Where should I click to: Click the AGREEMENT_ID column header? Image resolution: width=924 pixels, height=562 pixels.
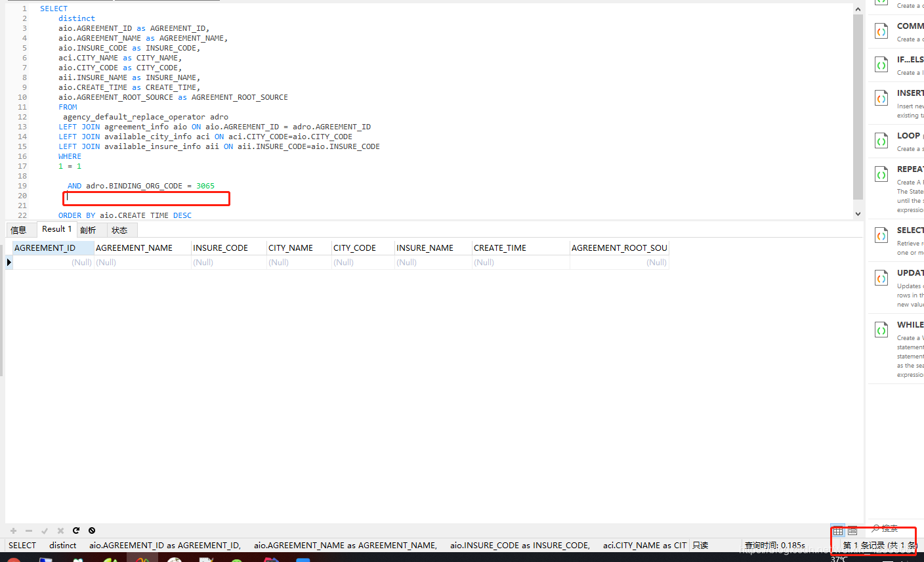[52, 248]
